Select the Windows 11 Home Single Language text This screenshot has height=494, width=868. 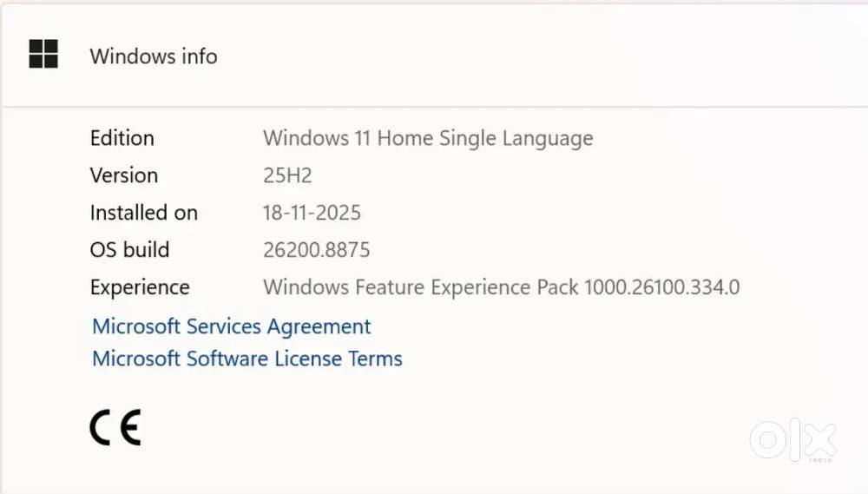coord(428,138)
